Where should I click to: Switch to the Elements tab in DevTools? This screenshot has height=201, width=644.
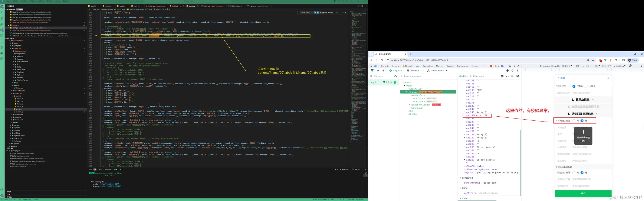coord(384,66)
